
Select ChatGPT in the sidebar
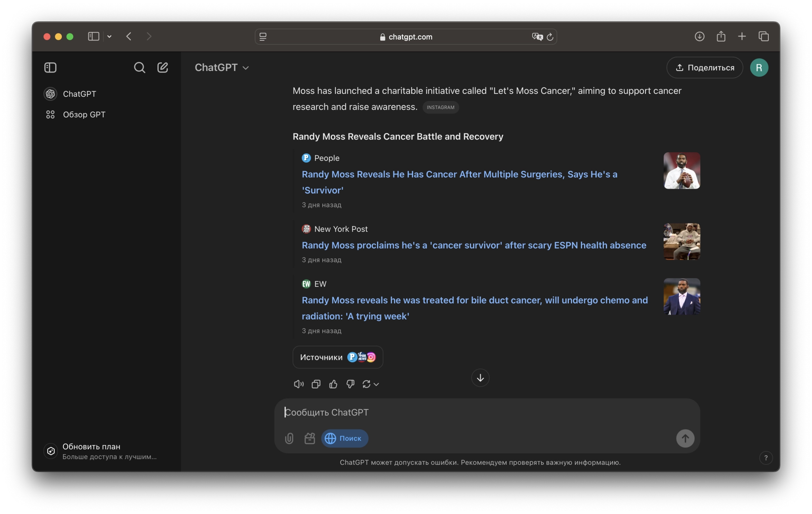79,94
